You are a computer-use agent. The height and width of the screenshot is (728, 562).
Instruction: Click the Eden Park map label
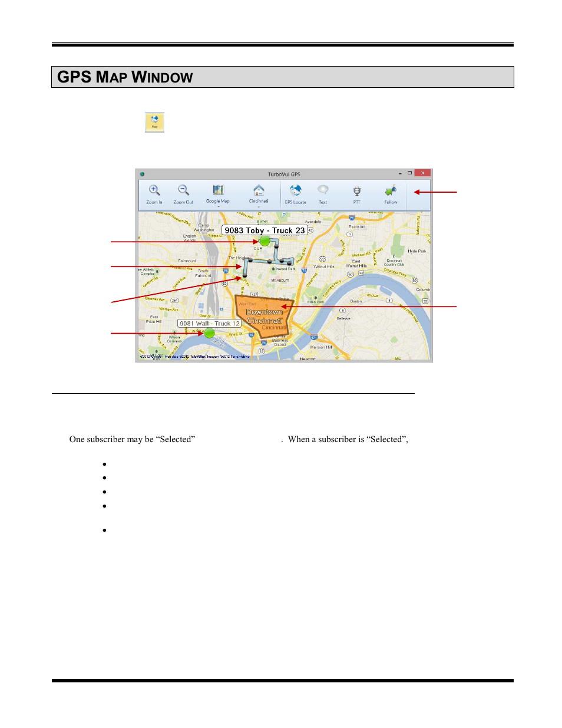(x=316, y=302)
